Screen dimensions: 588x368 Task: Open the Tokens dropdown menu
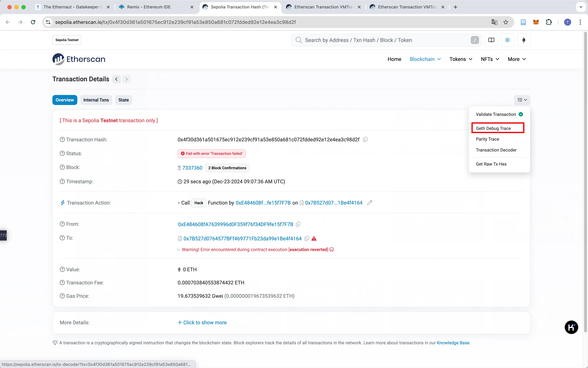click(x=461, y=59)
